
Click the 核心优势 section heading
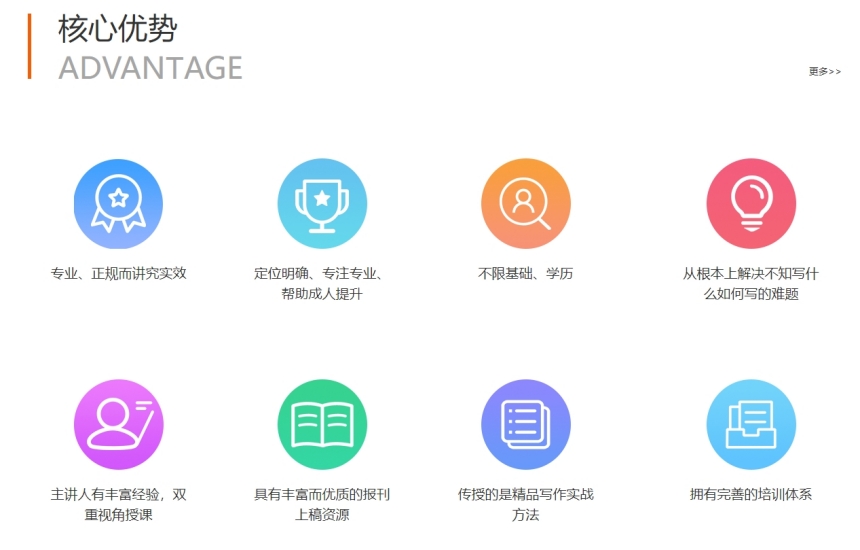point(118,29)
